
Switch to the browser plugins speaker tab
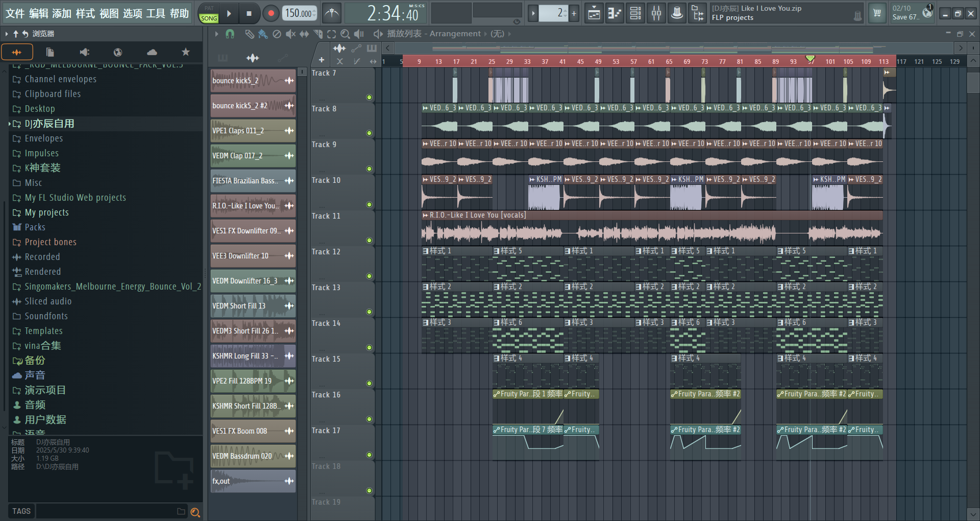pyautogui.click(x=84, y=52)
